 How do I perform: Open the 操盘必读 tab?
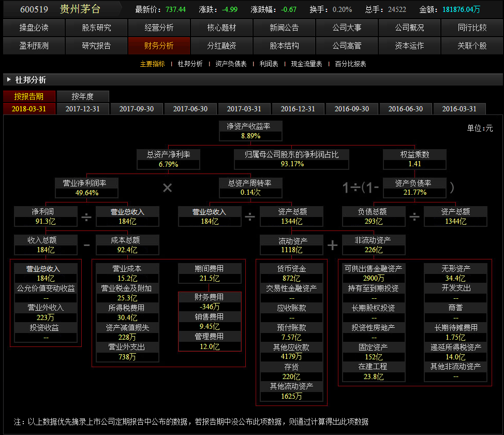34,27
